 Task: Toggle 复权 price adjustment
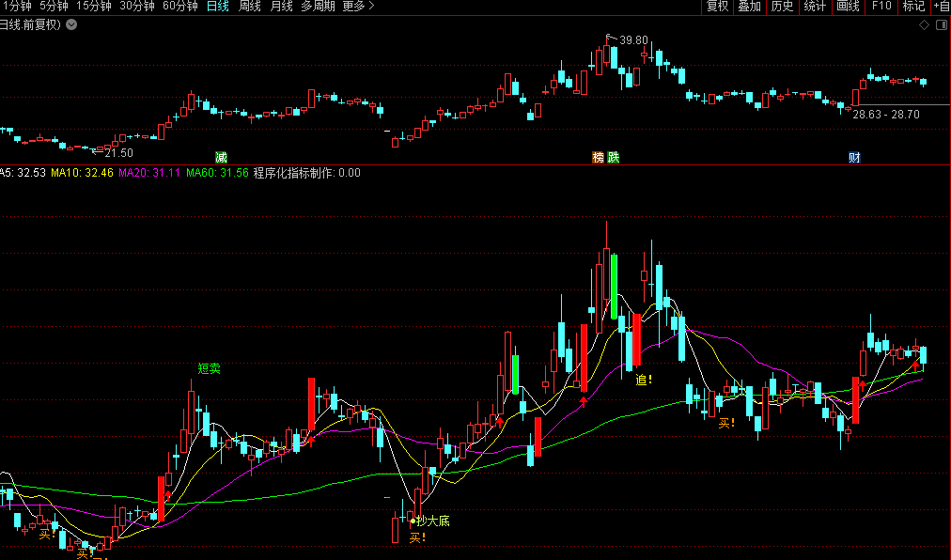coord(717,7)
